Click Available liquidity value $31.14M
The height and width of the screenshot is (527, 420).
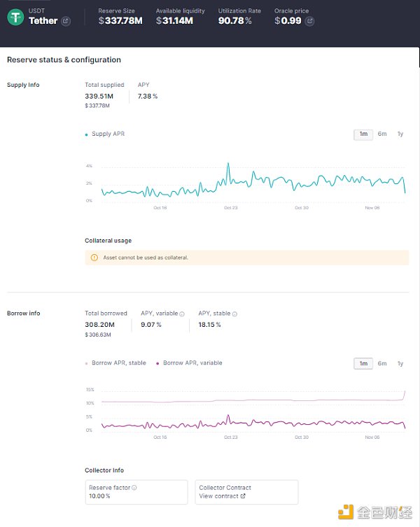[x=174, y=21]
